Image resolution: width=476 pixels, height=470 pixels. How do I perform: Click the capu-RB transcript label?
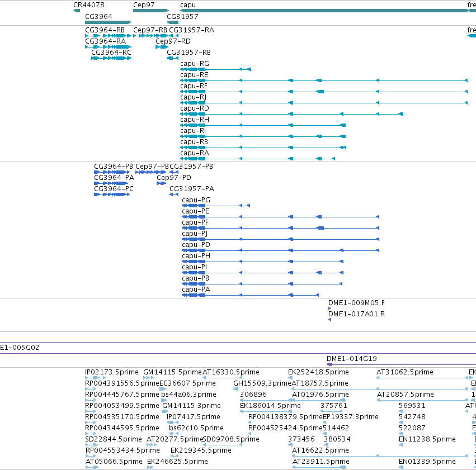pyautogui.click(x=194, y=142)
